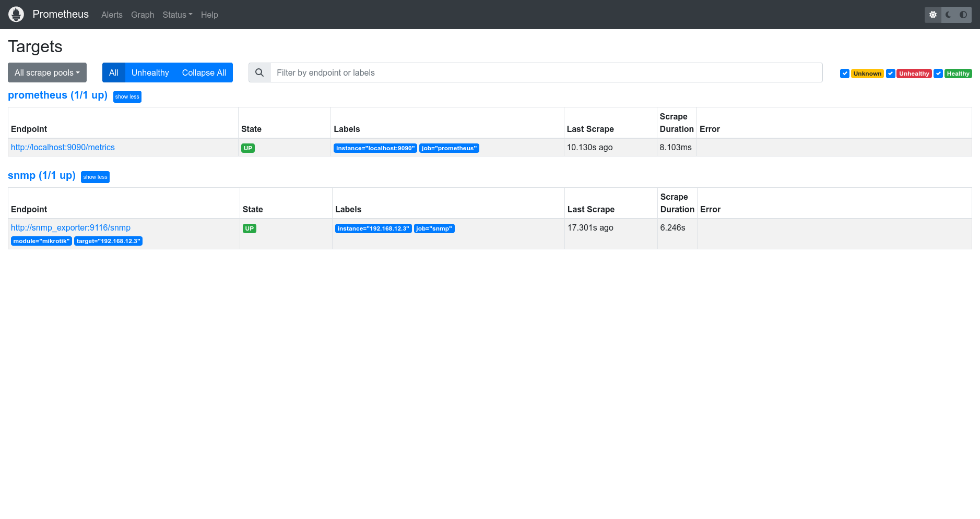Image resolution: width=980 pixels, height=519 pixels.
Task: Go to the Prometheus home brand link
Action: click(x=61, y=14)
